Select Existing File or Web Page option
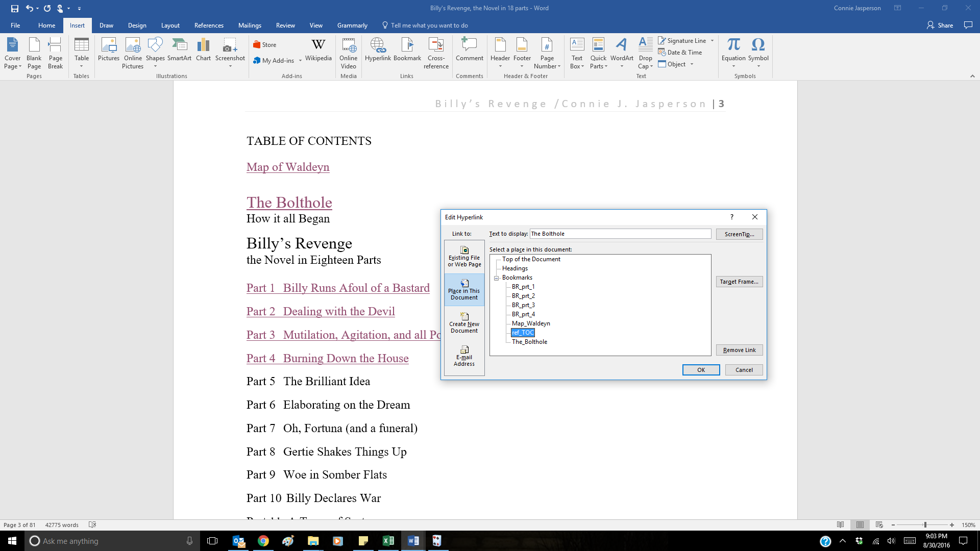The image size is (980, 551). (464, 256)
